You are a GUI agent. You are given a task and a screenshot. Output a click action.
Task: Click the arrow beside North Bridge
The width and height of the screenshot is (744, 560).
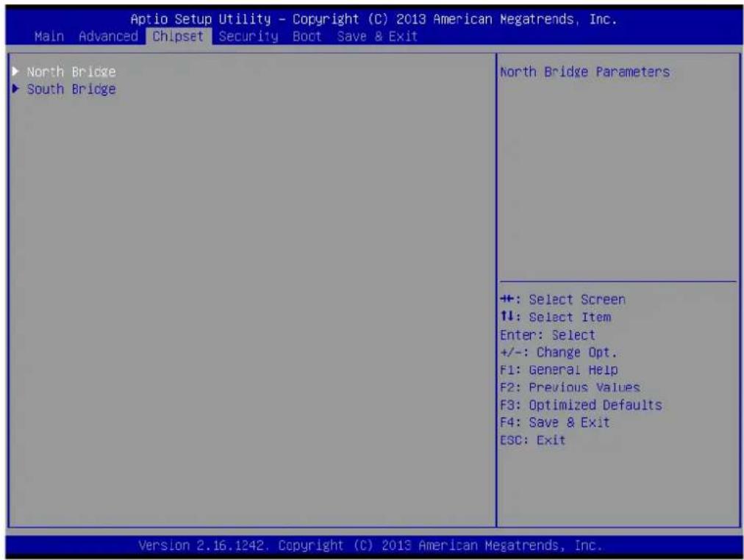coord(15,71)
